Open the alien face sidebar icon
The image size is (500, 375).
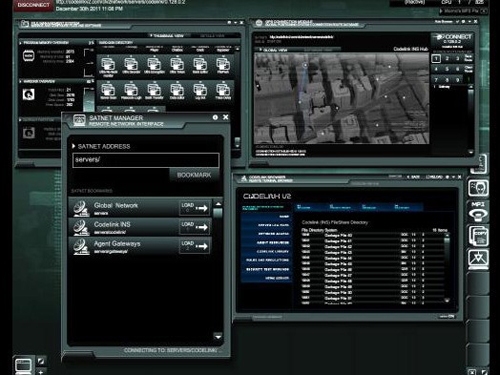pyautogui.click(x=478, y=188)
